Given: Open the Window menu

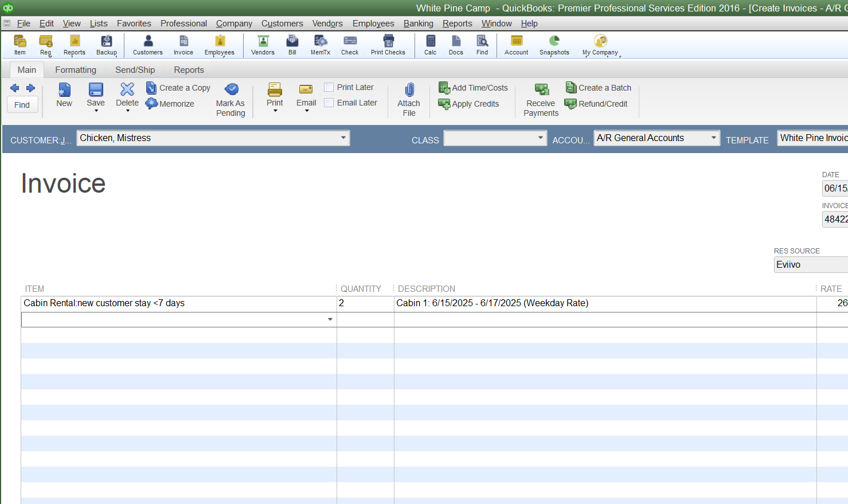Looking at the screenshot, I should pyautogui.click(x=497, y=24).
